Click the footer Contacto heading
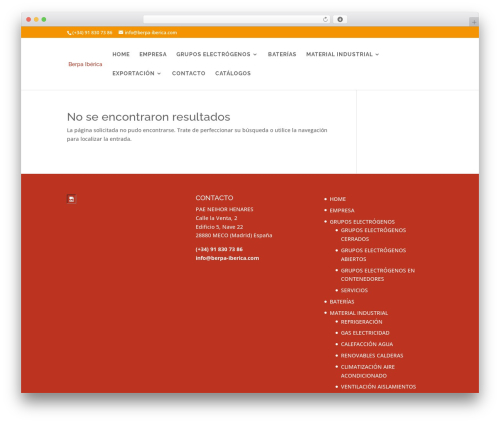The width and height of the screenshot is (500, 423). tap(214, 198)
